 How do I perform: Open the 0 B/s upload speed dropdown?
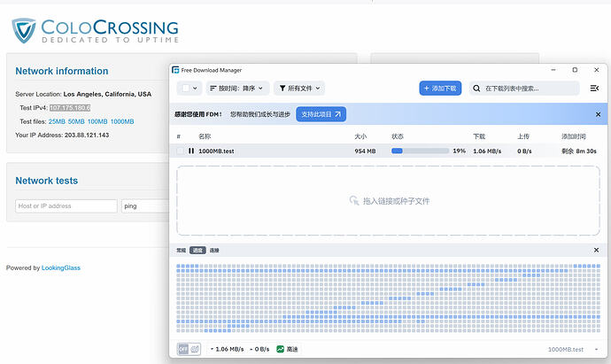[259, 349]
